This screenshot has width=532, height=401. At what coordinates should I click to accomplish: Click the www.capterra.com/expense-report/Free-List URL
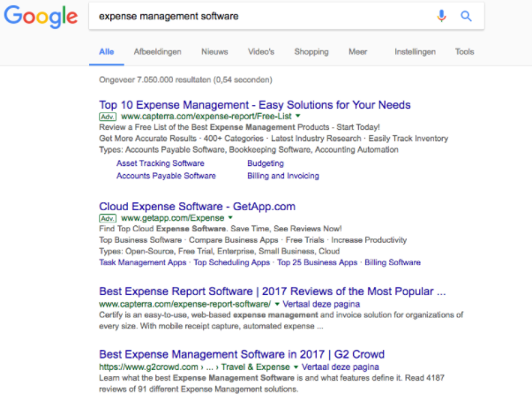click(x=206, y=117)
